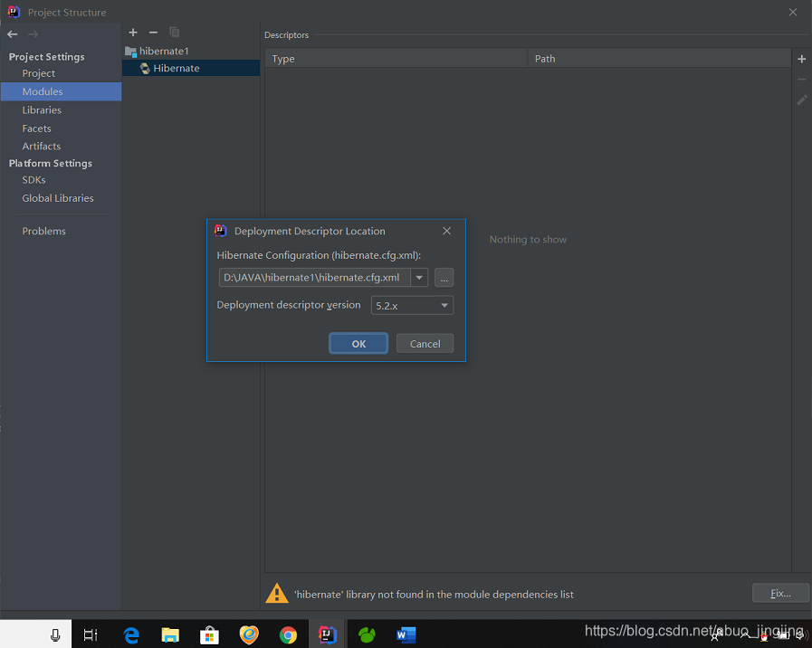Screen dimensions: 812x648
Task: Open the Artifacts settings page
Action: (x=42, y=146)
